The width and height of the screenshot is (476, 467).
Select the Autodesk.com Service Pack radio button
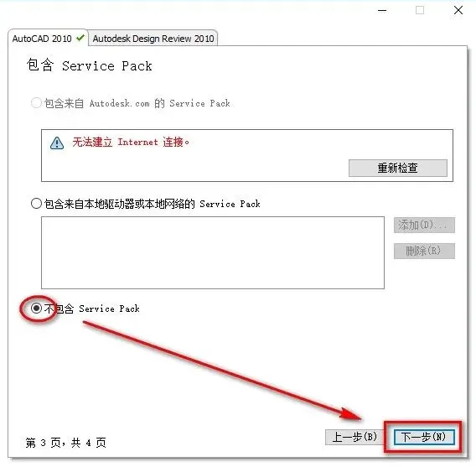pyautogui.click(x=36, y=103)
